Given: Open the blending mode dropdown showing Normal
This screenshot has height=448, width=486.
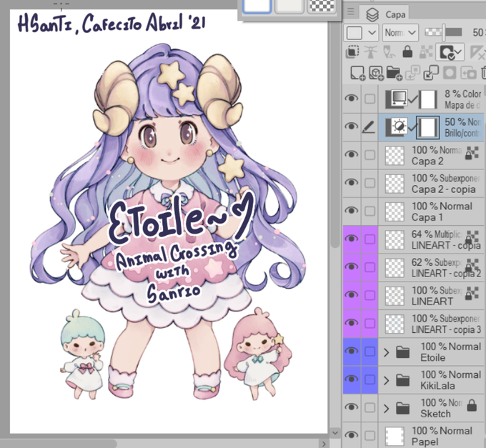Looking at the screenshot, I should [x=400, y=33].
